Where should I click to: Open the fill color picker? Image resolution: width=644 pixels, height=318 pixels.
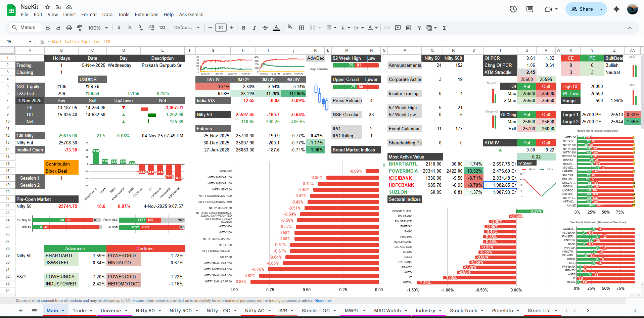click(290, 28)
